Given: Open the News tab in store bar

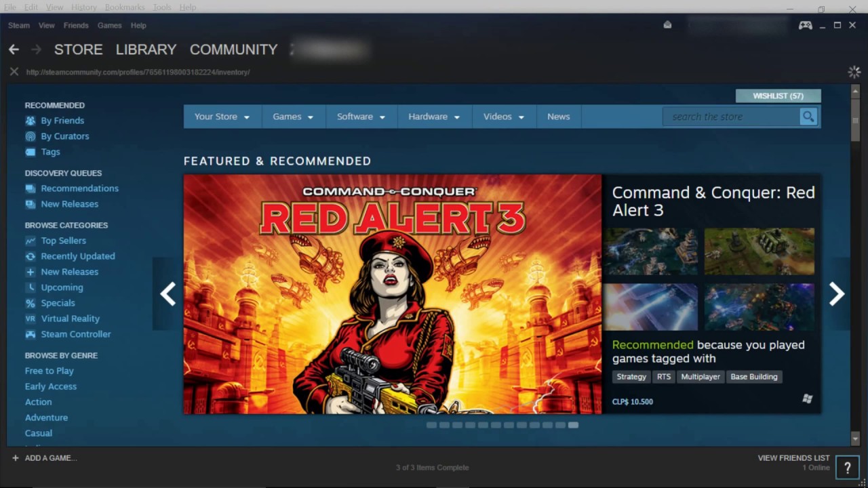Looking at the screenshot, I should [x=558, y=117].
